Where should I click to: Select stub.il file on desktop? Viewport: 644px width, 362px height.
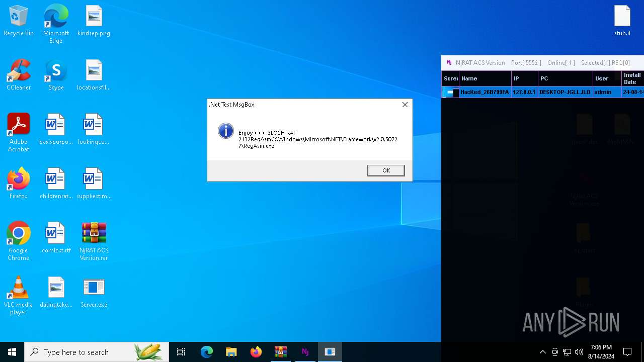tap(622, 21)
